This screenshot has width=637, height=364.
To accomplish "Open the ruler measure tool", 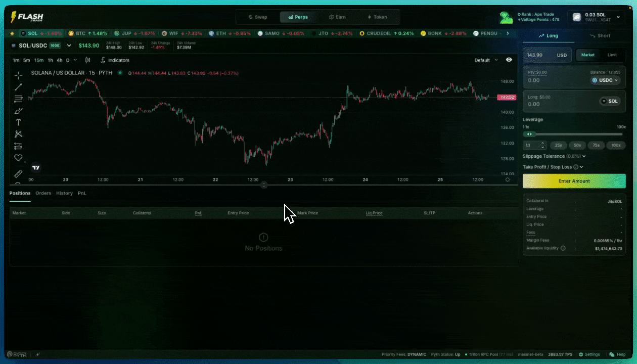I will (x=18, y=173).
